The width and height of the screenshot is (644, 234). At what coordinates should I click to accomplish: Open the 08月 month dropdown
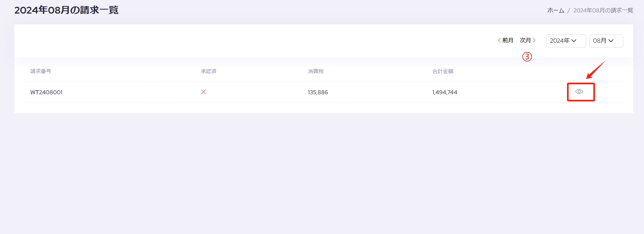coord(606,41)
